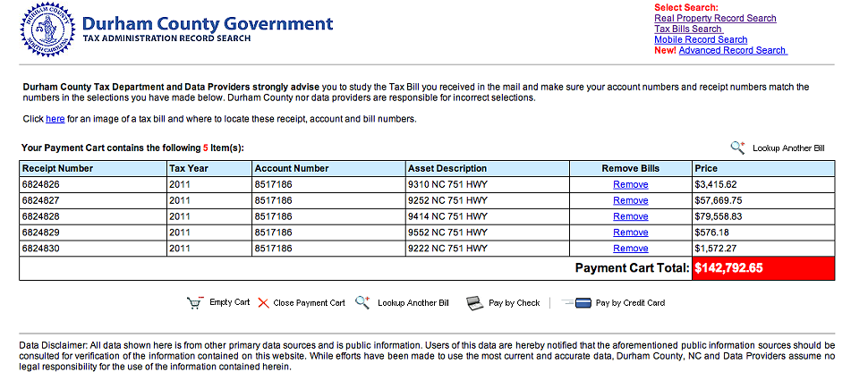The width and height of the screenshot is (868, 372).
Task: Click the Close Payment Cart label
Action: tap(309, 303)
